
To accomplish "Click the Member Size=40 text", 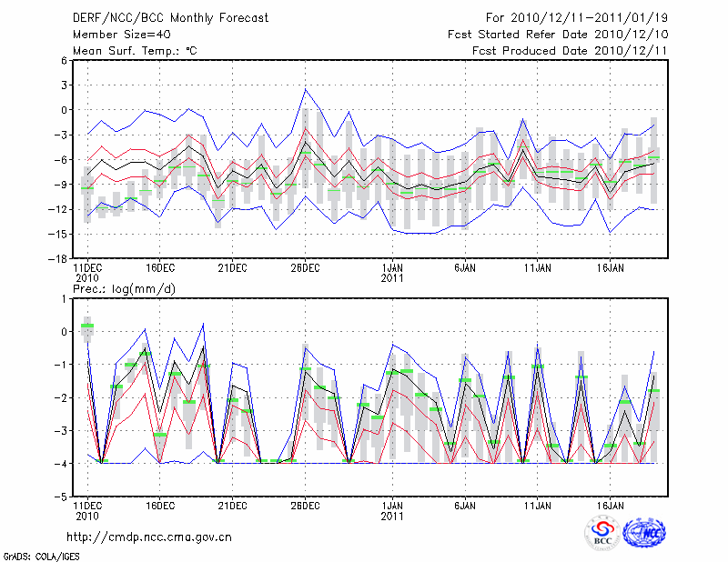I will [x=116, y=34].
